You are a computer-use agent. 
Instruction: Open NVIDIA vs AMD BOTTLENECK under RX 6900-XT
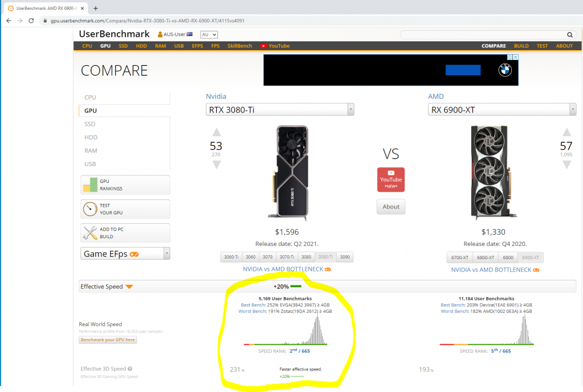tap(495, 270)
